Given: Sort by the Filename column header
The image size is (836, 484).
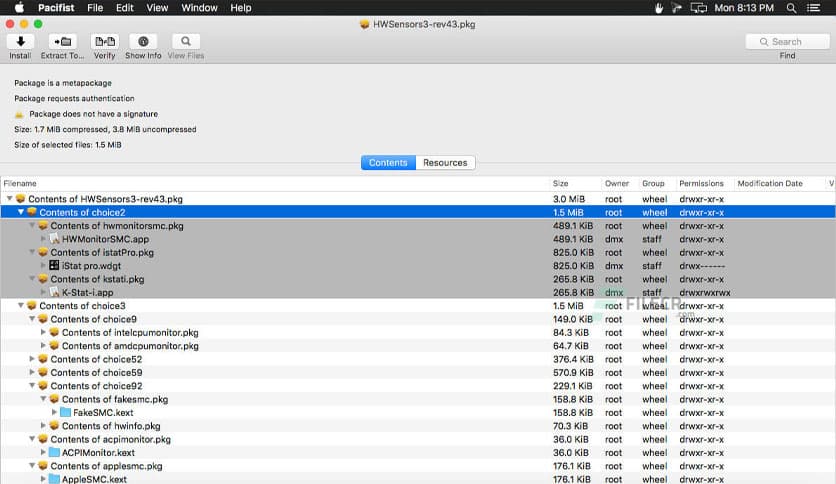Looking at the screenshot, I should 275,183.
